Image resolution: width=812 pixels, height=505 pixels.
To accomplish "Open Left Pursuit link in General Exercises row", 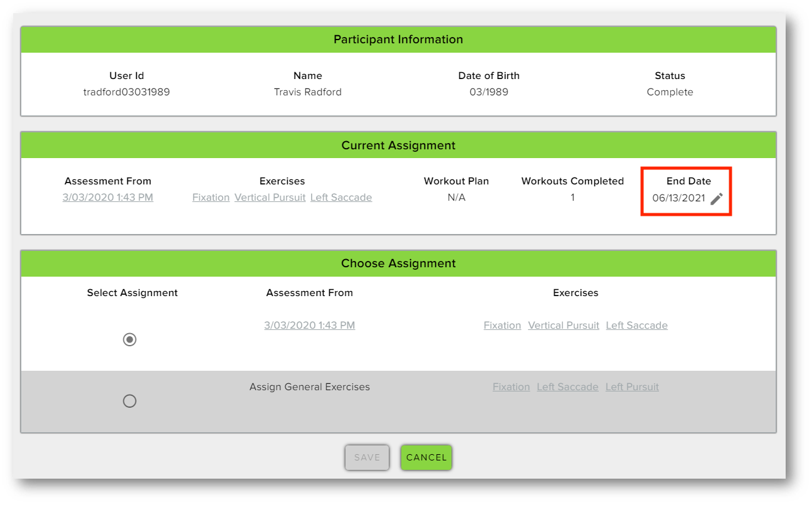I will (632, 387).
